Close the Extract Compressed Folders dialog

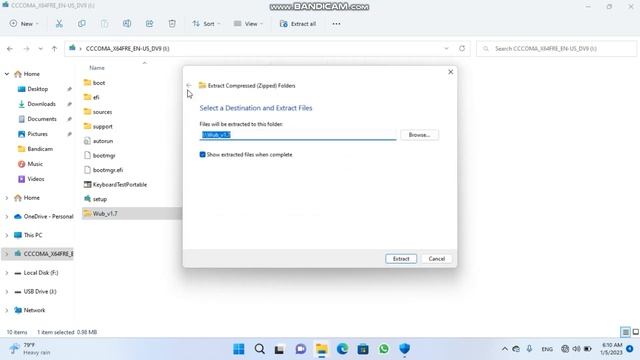[x=451, y=72]
